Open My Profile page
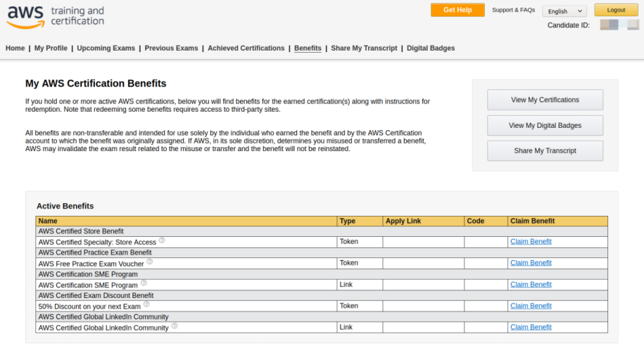The height and width of the screenshot is (348, 644). click(51, 48)
